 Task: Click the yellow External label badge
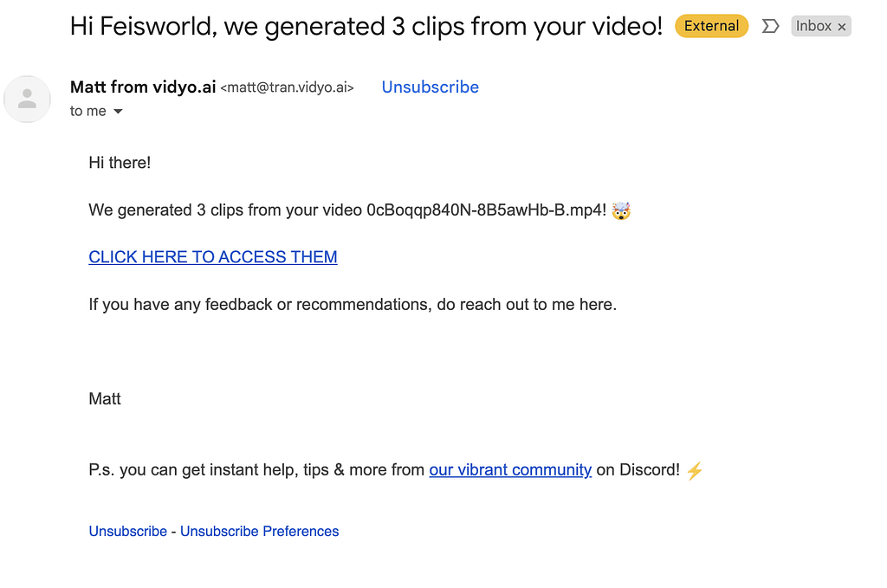(x=711, y=26)
